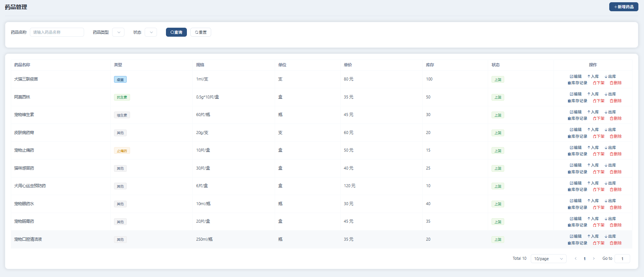Click 入库 for 宠物维生素
The image size is (644, 277).
point(593,112)
